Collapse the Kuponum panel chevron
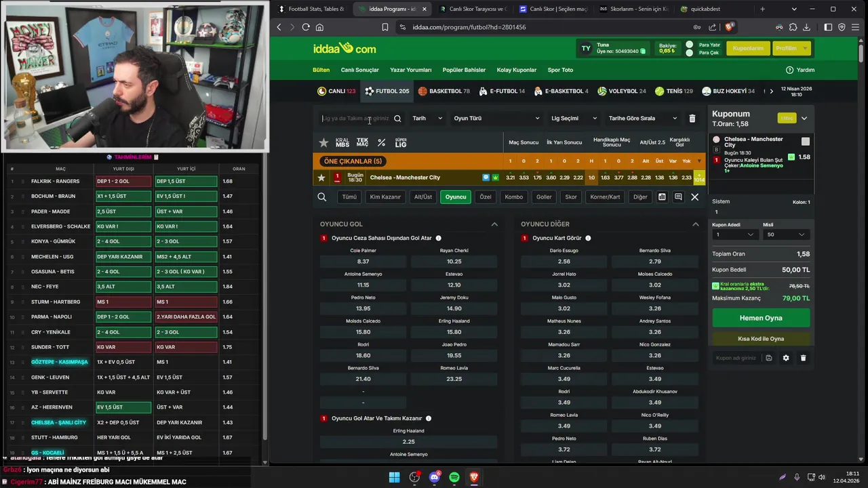 [804, 119]
